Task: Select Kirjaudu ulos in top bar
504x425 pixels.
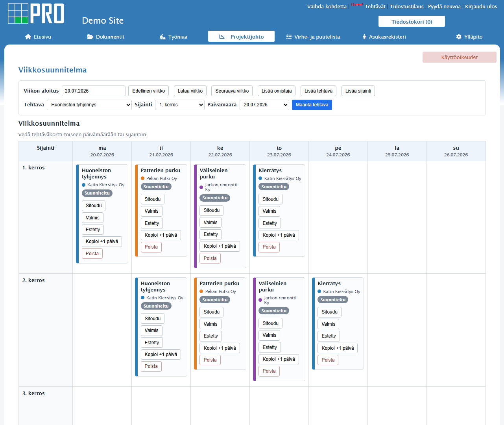Action: (481, 6)
